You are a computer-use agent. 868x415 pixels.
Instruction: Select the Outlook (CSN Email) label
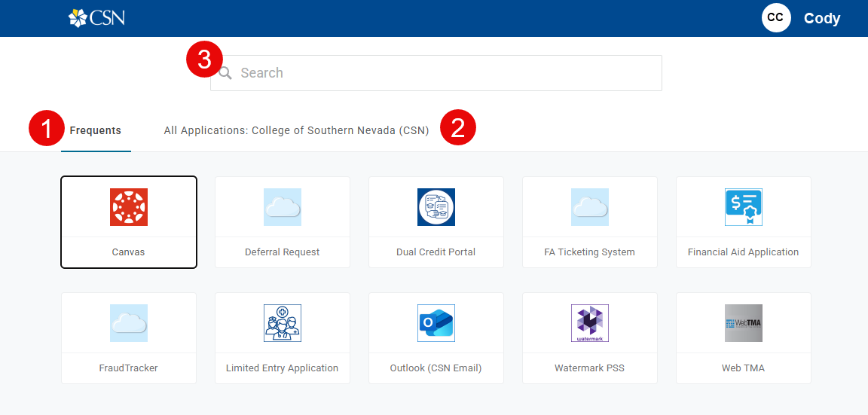tap(436, 368)
